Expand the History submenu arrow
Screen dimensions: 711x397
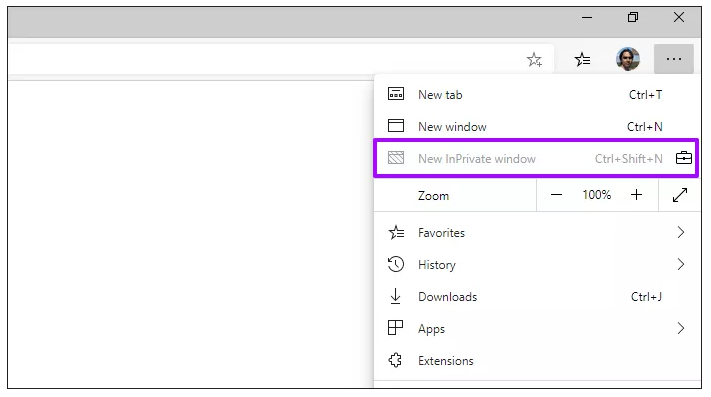(x=681, y=264)
